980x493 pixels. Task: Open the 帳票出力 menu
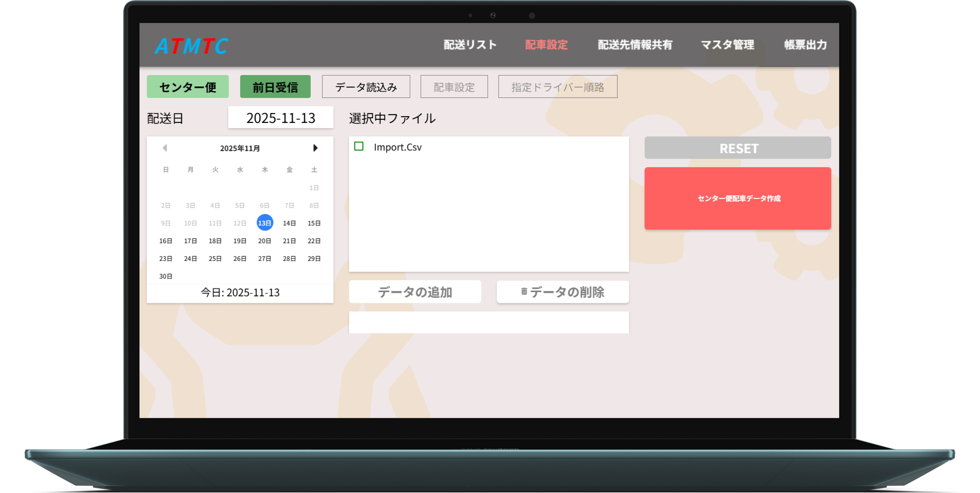[805, 45]
